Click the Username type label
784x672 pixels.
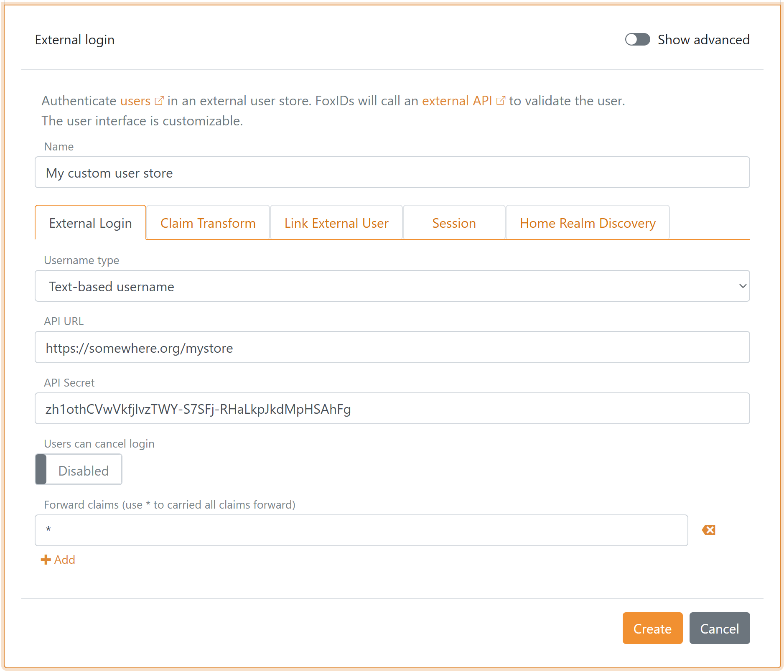tap(81, 260)
